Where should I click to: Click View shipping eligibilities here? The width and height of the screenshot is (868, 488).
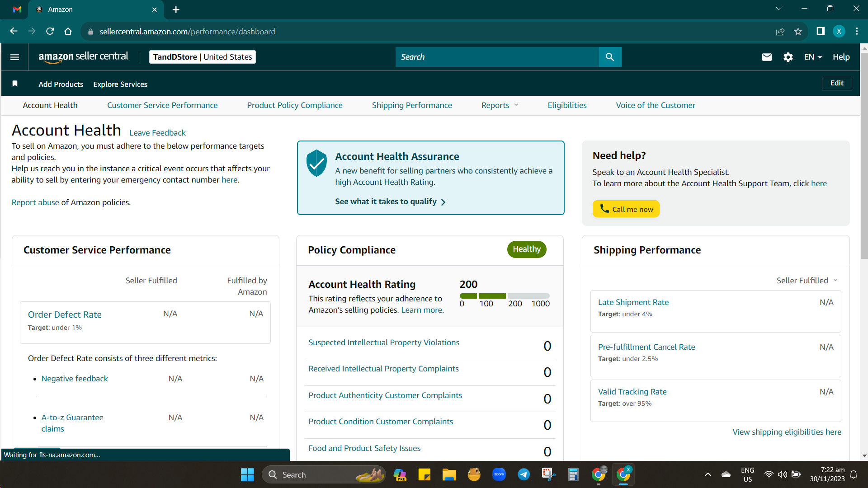[x=787, y=432]
